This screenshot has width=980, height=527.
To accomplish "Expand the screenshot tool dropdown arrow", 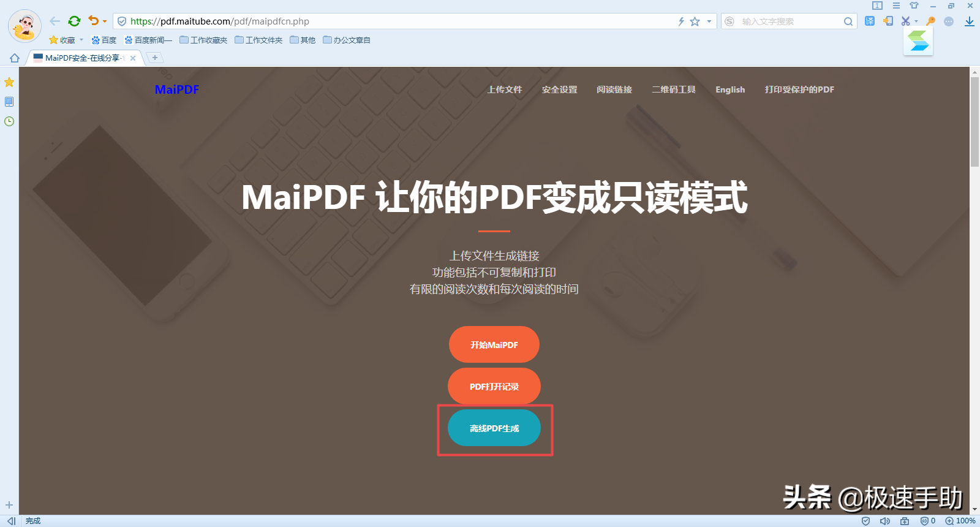I will point(916,21).
